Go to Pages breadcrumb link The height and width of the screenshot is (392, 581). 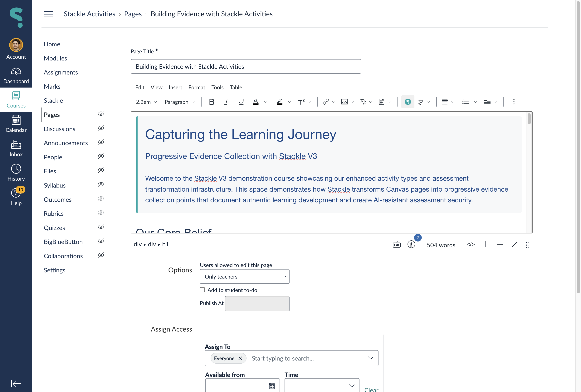[x=133, y=14]
